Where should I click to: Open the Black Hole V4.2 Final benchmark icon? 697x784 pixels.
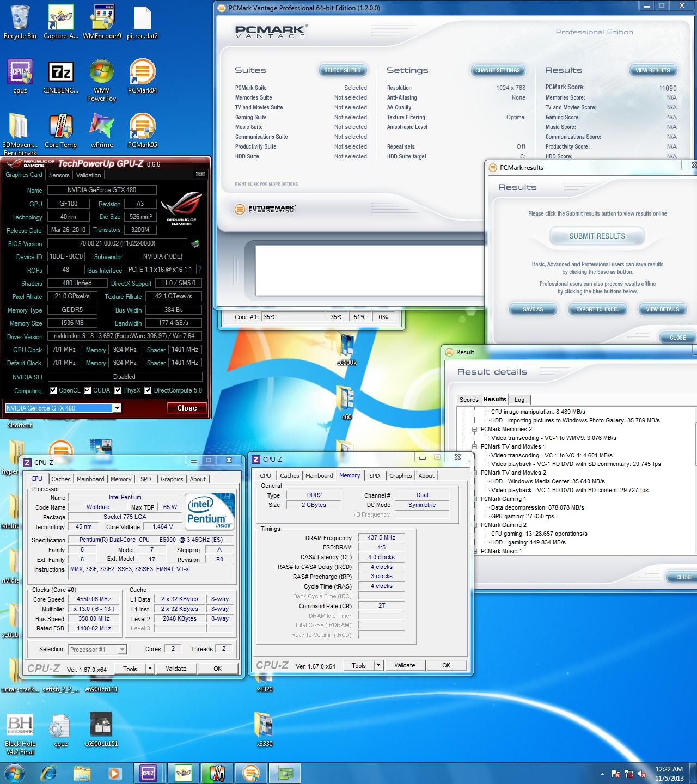tap(20, 733)
